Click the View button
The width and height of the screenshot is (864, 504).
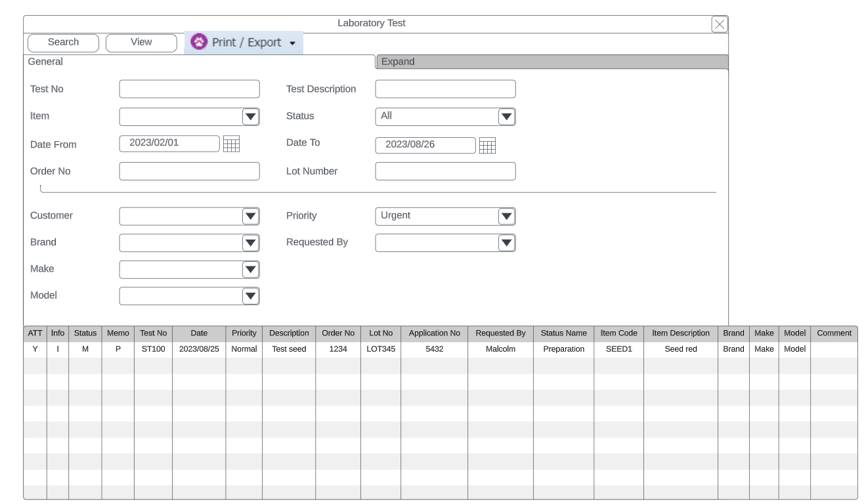[141, 43]
